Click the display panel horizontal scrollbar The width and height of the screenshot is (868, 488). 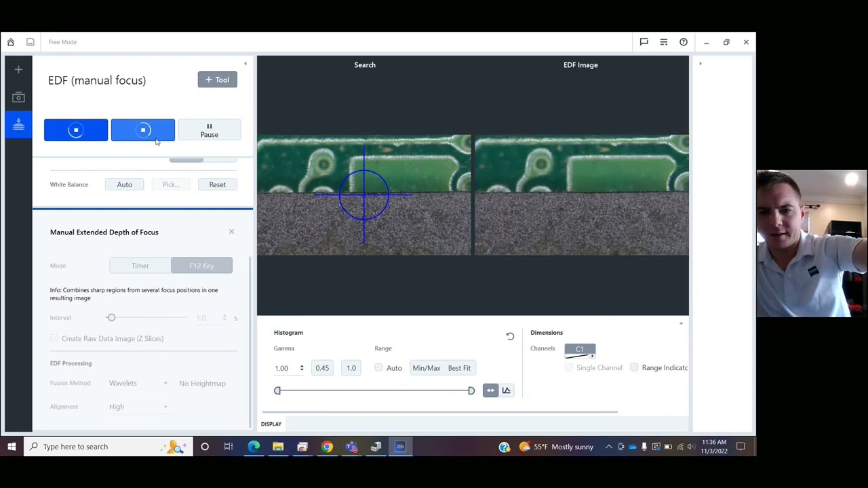click(439, 411)
